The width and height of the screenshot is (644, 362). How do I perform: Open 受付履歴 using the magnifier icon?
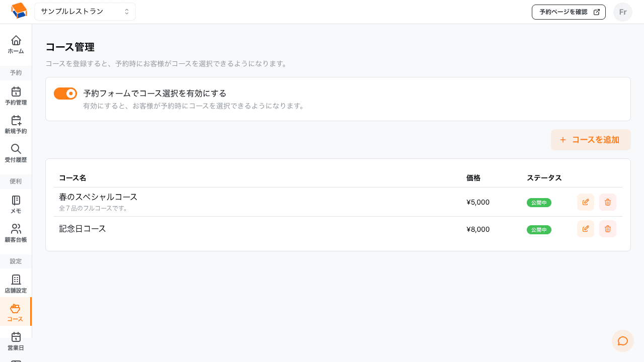click(x=16, y=152)
